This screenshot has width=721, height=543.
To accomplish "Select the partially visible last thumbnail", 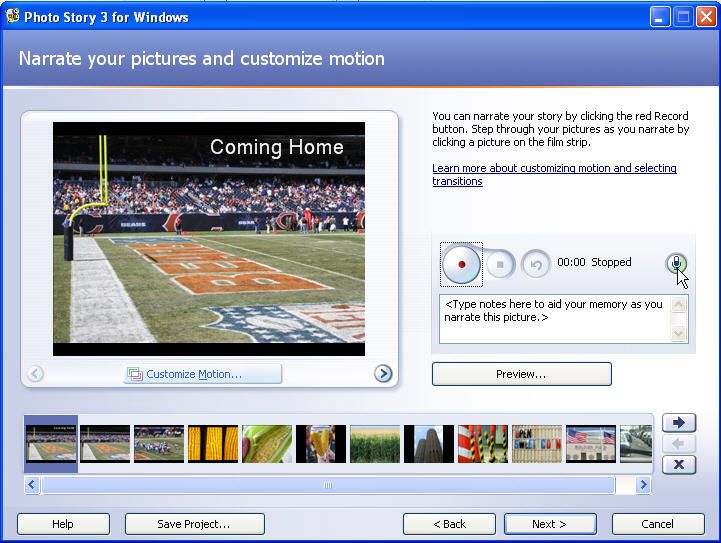I will 636,444.
